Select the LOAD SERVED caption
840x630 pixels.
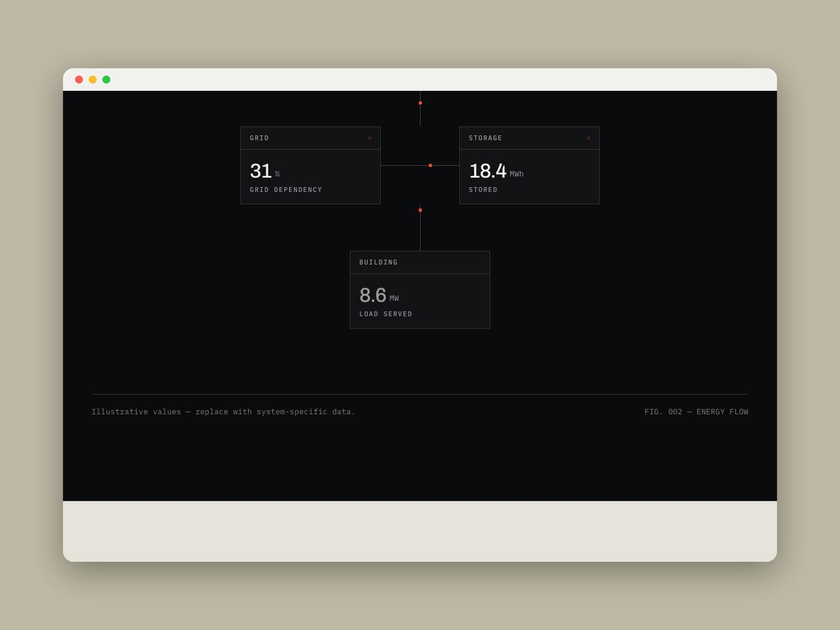[x=386, y=314]
